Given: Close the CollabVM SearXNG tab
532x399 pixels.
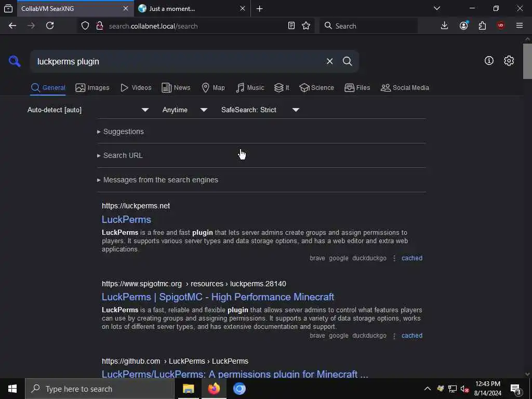Looking at the screenshot, I should point(126,8).
